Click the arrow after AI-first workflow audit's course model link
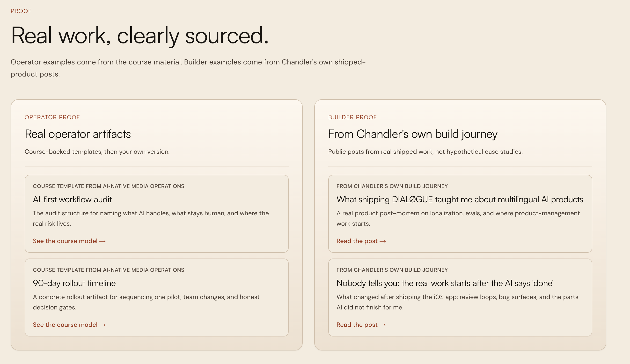Viewport: 630px width, 364px height. [x=103, y=241]
